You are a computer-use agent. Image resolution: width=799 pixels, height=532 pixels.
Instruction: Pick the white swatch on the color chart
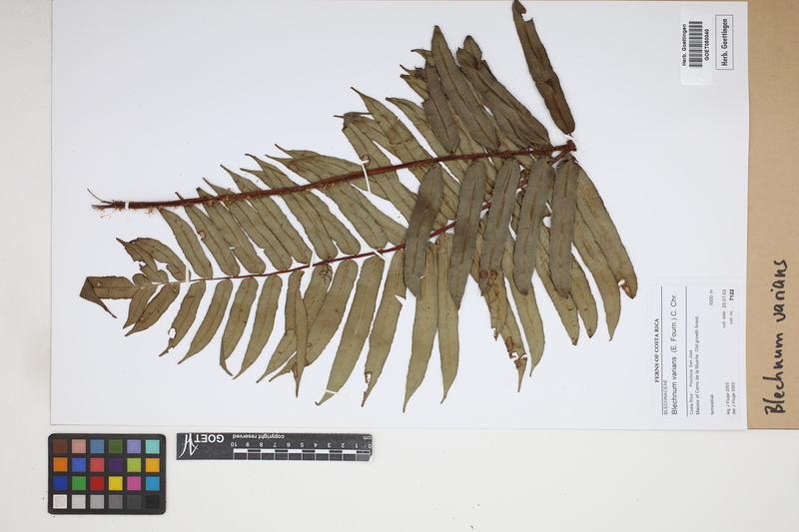pos(62,501)
